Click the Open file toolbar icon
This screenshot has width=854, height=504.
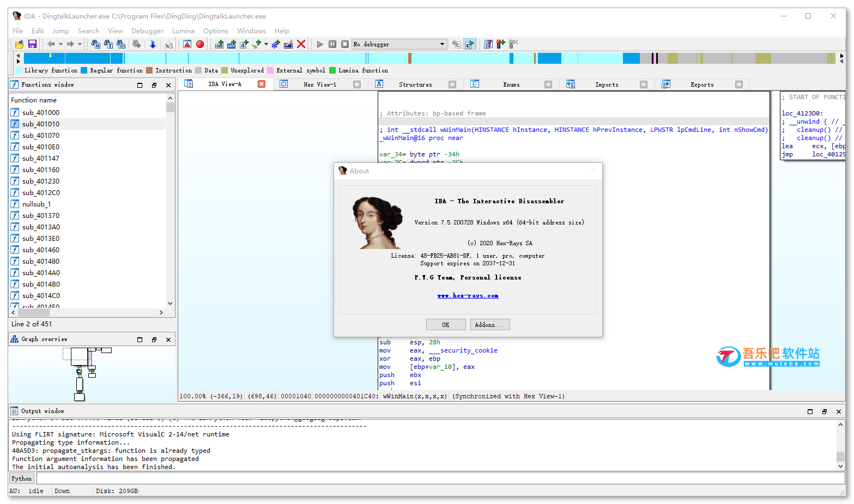[20, 44]
